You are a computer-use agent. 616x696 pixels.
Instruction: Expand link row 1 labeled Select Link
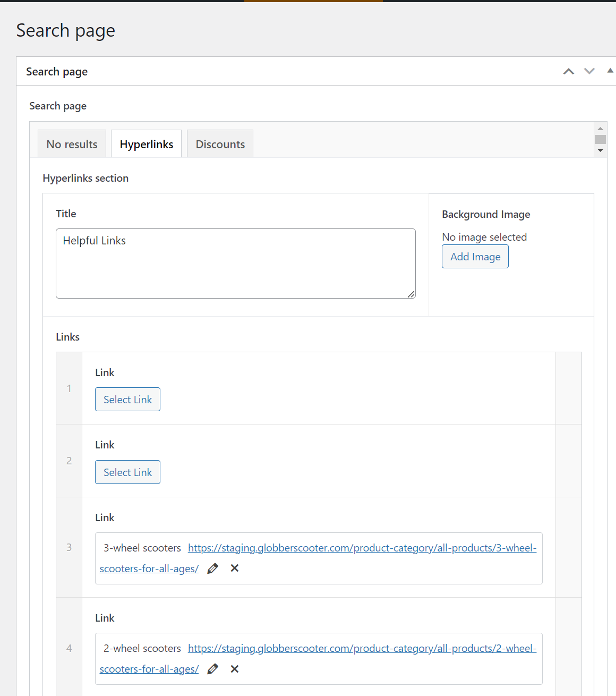point(127,399)
